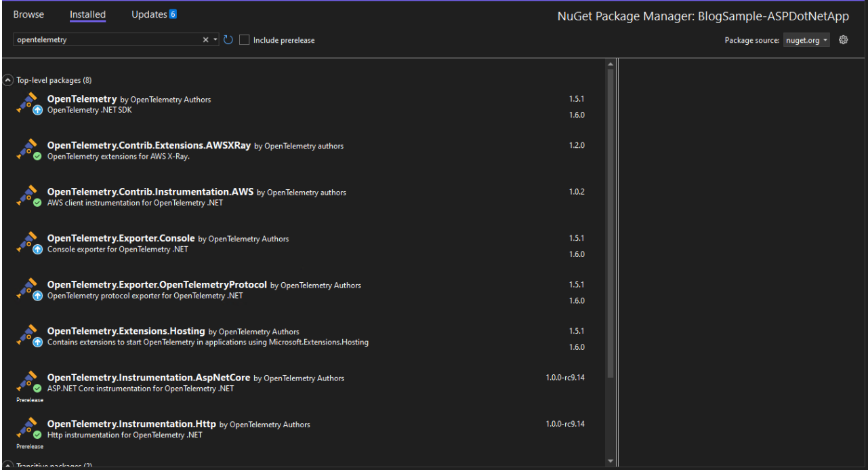Viewport: 868px width, 470px height.
Task: Click the update arrow badge on Exporter.Console
Action: click(x=38, y=250)
